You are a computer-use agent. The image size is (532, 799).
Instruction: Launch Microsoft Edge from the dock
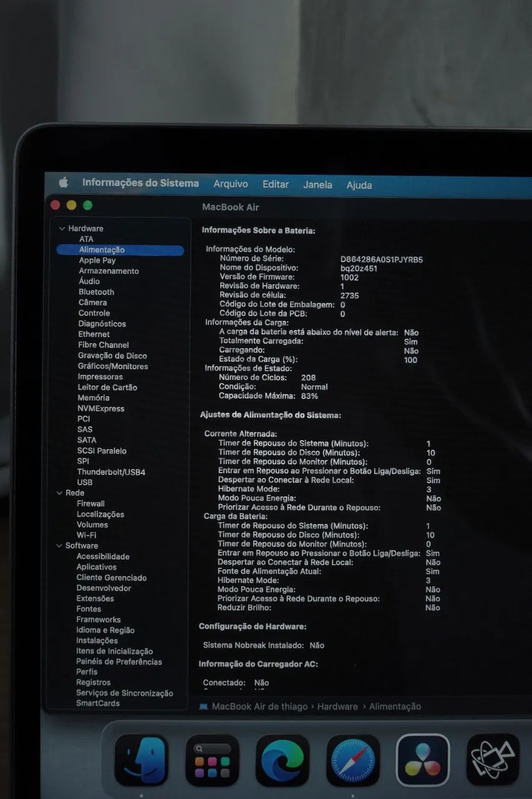click(283, 760)
